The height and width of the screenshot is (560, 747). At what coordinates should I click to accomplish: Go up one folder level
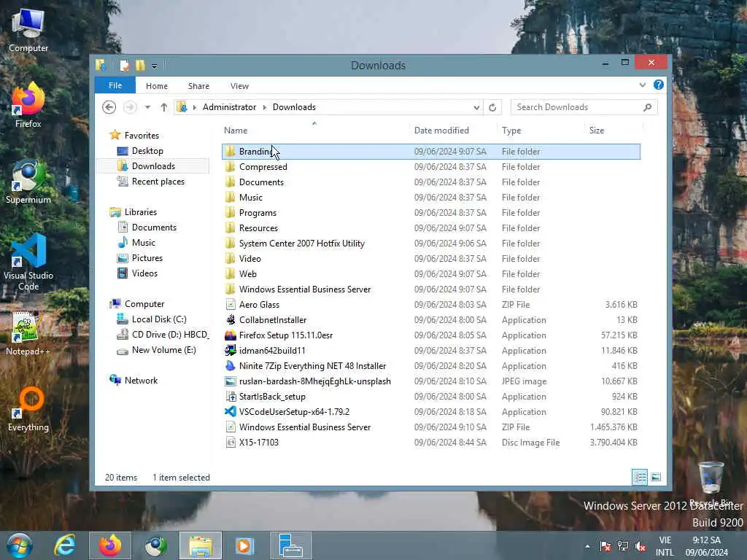[x=164, y=107]
